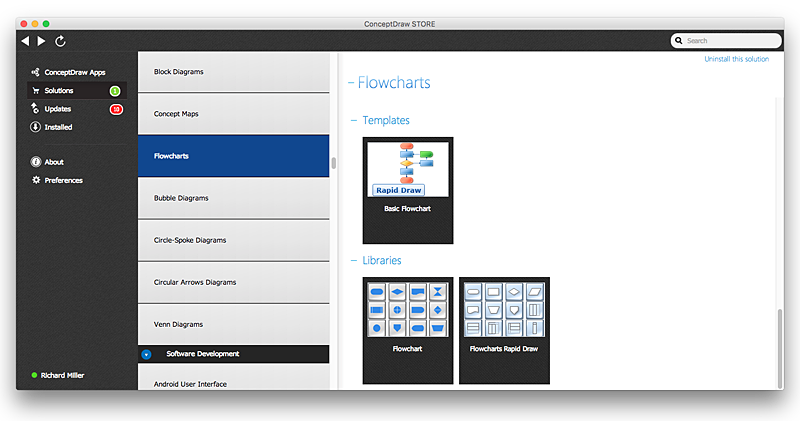Click the Richard Miller account name
Viewport: 800px width, 421px height.
point(62,375)
